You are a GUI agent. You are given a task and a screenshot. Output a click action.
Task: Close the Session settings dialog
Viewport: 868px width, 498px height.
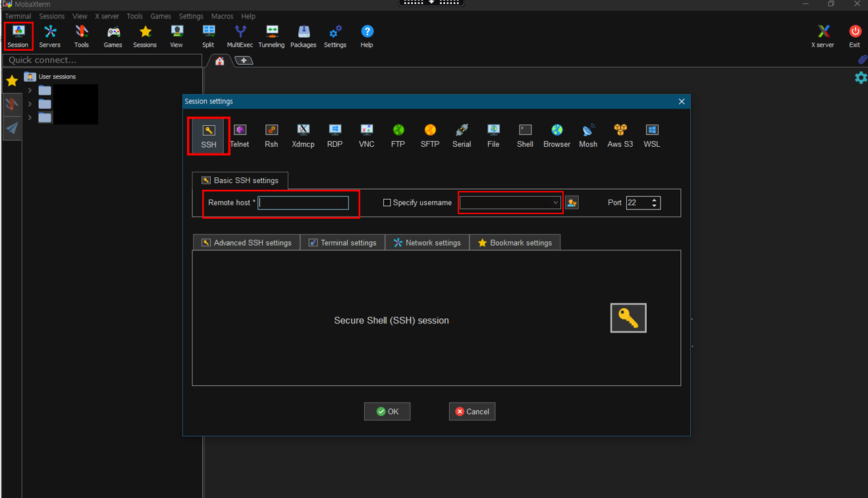click(x=682, y=101)
